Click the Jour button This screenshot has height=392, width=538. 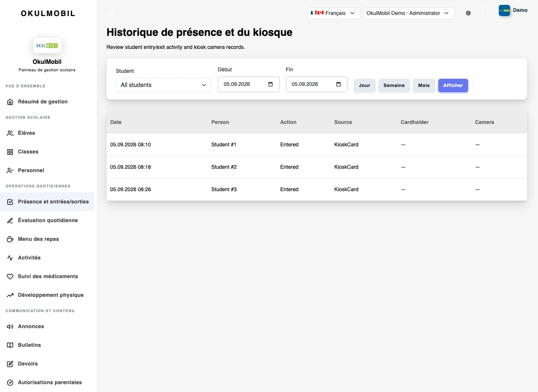[365, 85]
